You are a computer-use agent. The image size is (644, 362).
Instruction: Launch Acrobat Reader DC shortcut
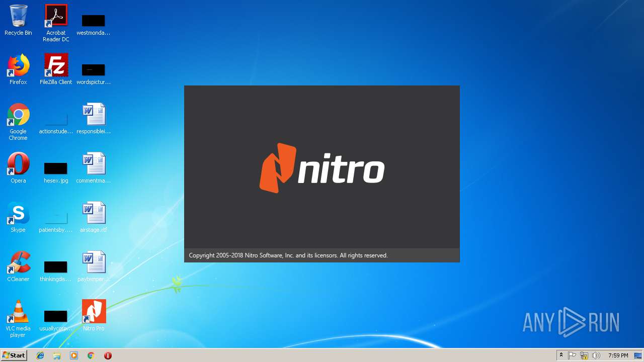click(56, 23)
